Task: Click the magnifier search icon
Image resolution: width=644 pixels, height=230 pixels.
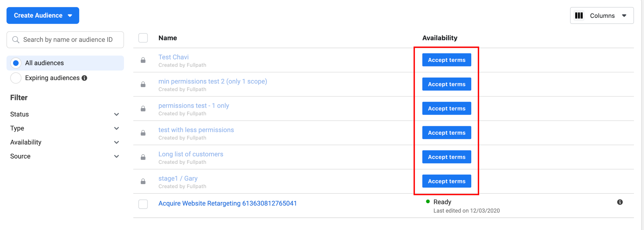Action: [16, 40]
